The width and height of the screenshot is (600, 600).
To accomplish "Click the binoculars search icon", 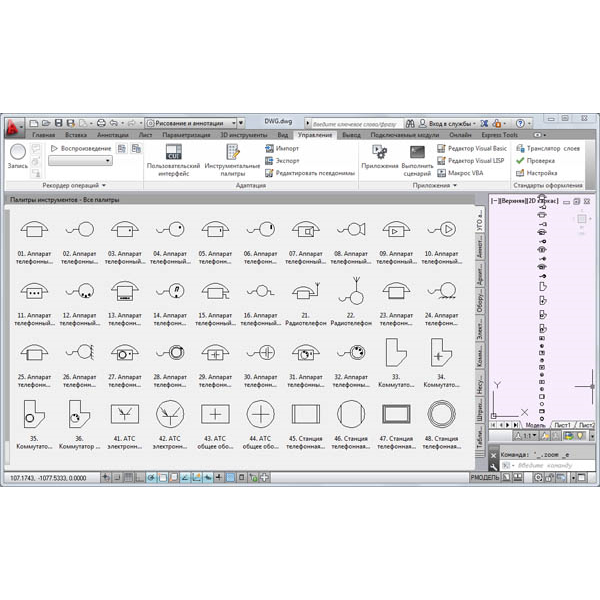I will tap(410, 124).
